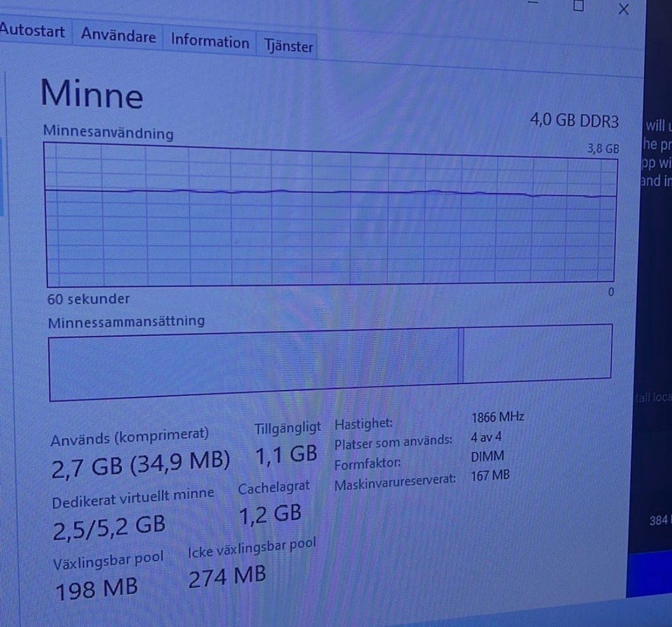The height and width of the screenshot is (627, 672).
Task: Select the Cachelagrat 1,2 GB value
Action: pyautogui.click(x=270, y=515)
